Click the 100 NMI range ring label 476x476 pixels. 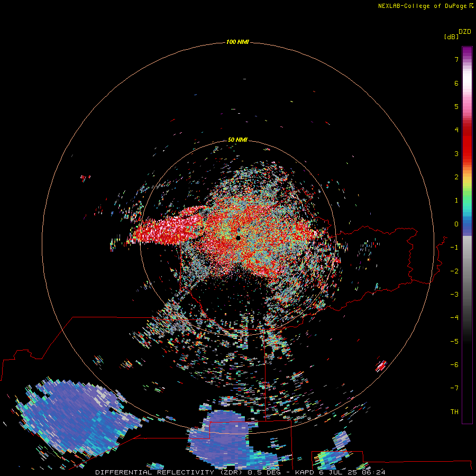point(237,42)
